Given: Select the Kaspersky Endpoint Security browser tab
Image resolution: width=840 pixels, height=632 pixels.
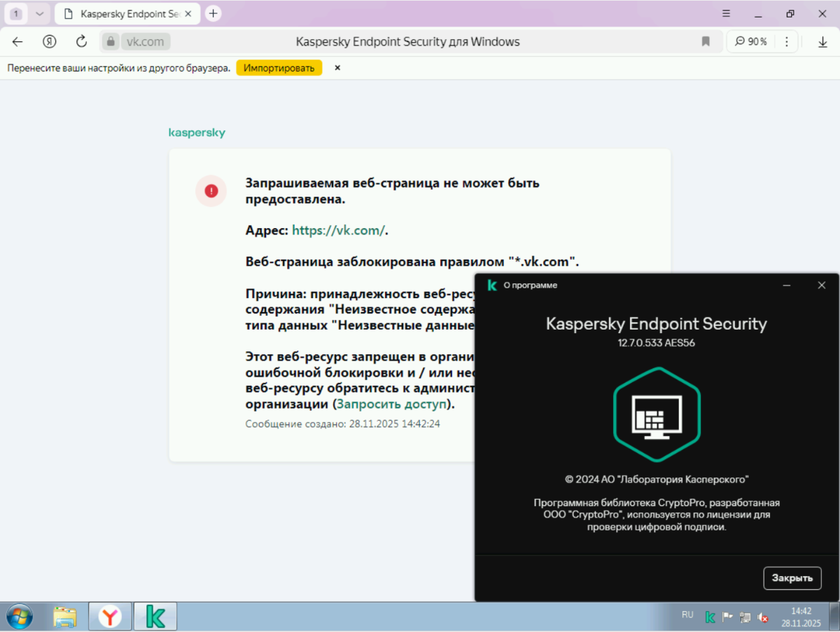Looking at the screenshot, I should (x=126, y=13).
